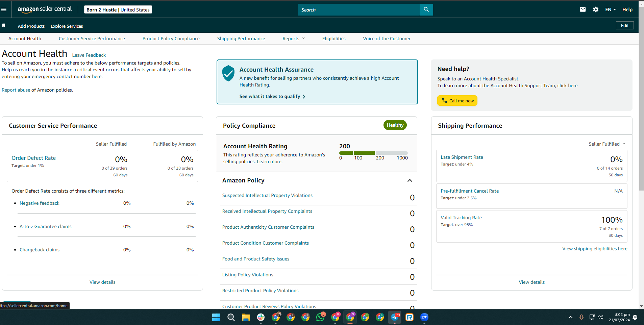Click the Edit button
The height and width of the screenshot is (325, 644).
(625, 25)
